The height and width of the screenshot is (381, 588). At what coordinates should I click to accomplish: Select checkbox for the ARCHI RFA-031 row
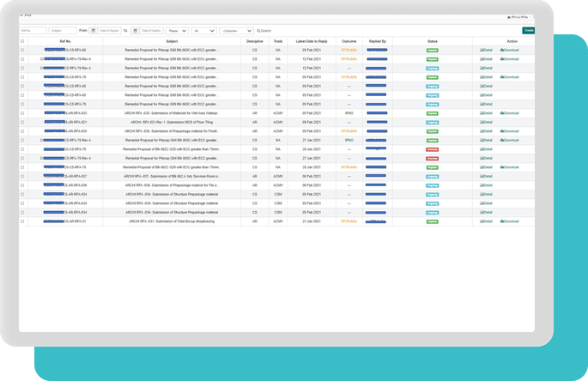click(22, 221)
